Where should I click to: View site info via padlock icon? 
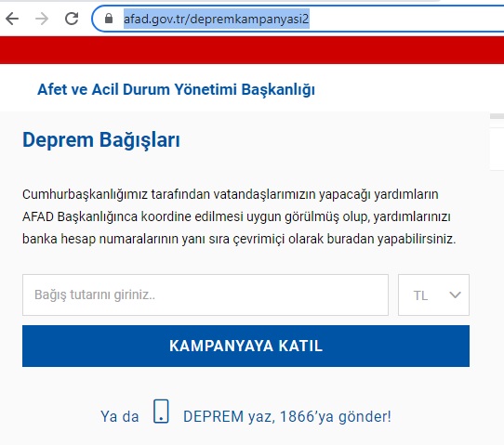pos(109,19)
